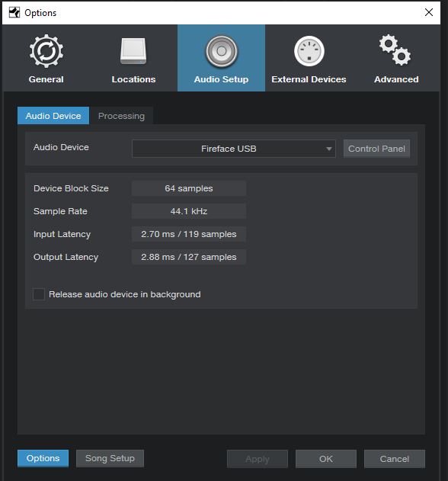
Task: Click the Device Block Size value field
Action: [x=189, y=188]
